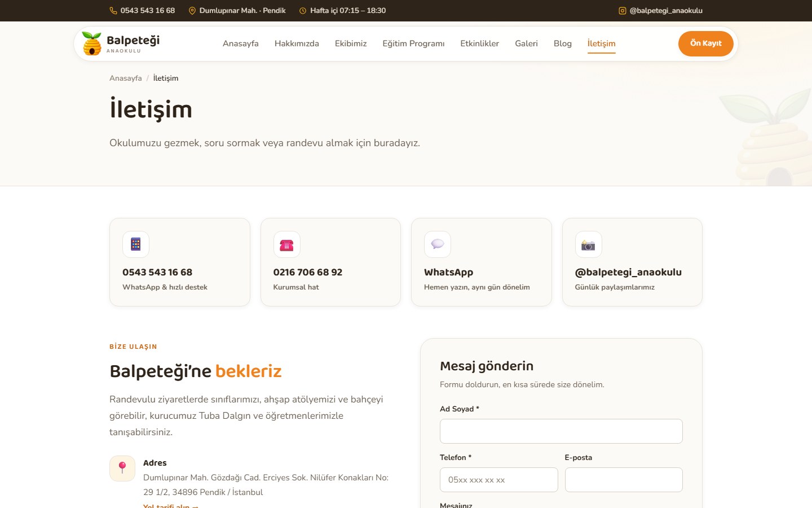Click the camera icon on the Instagram card
The width and height of the screenshot is (812, 508).
pos(589,244)
